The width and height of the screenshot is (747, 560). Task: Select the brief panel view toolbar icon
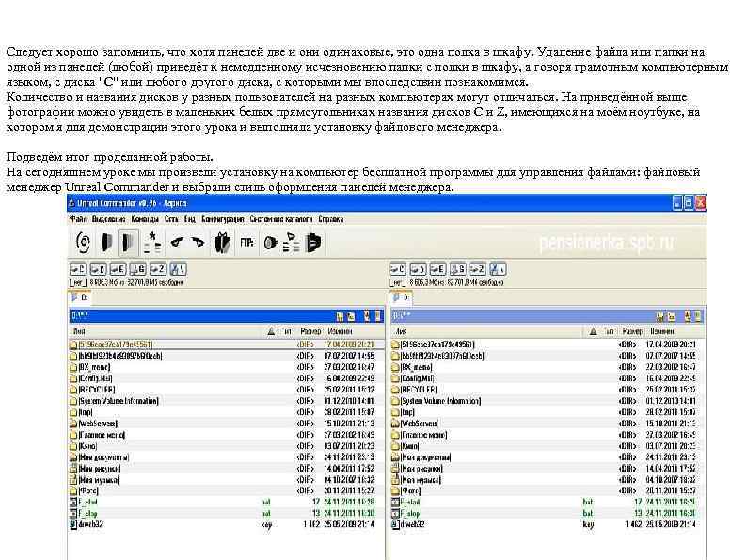pos(106,243)
